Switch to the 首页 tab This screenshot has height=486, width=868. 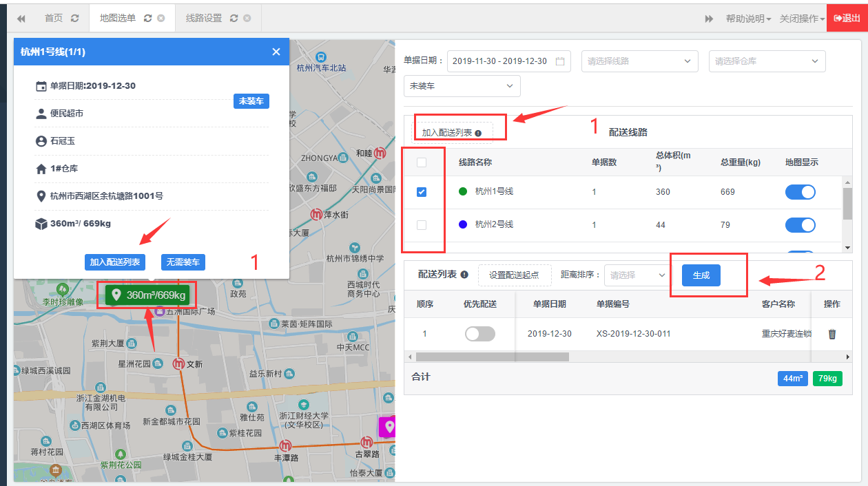pyautogui.click(x=54, y=18)
